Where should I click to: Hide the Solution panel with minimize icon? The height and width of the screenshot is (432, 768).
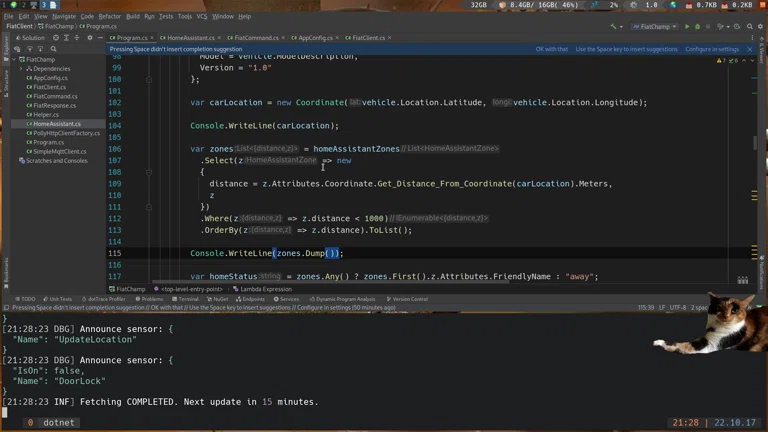(101, 38)
